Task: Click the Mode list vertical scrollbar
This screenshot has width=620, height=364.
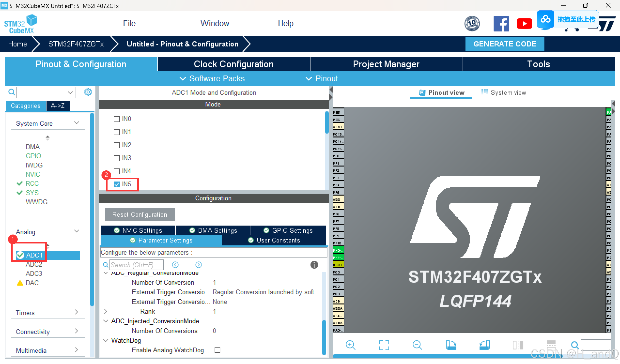Action: (x=327, y=123)
